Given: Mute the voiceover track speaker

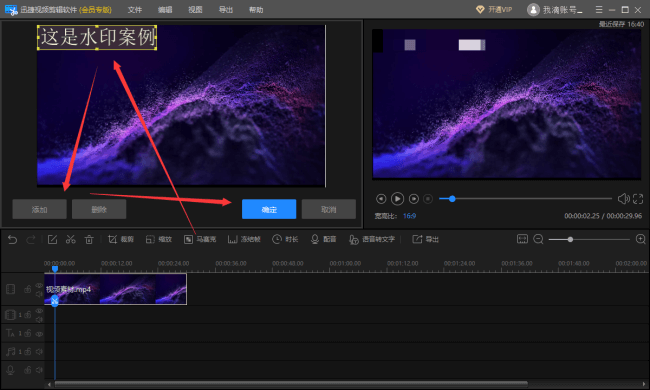Looking at the screenshot, I should pos(39,370).
